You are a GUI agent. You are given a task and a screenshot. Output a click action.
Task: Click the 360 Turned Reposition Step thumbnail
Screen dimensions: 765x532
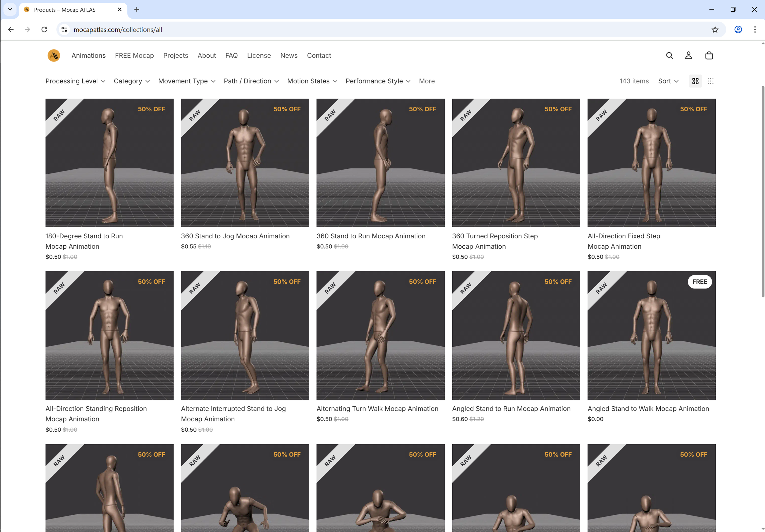click(516, 162)
